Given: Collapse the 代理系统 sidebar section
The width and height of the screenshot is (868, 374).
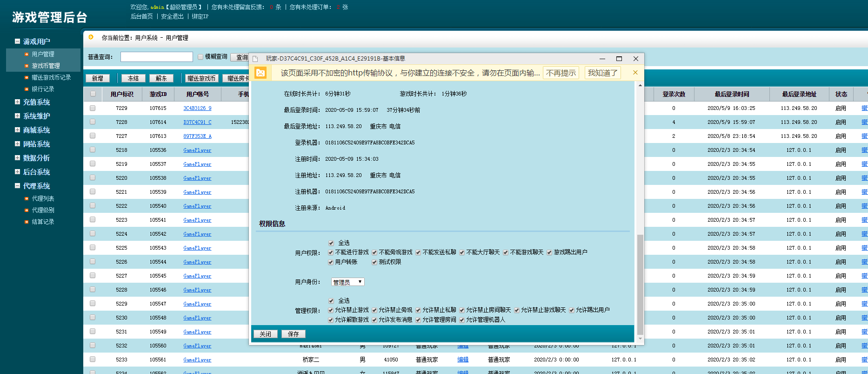Looking at the screenshot, I should pos(17,186).
